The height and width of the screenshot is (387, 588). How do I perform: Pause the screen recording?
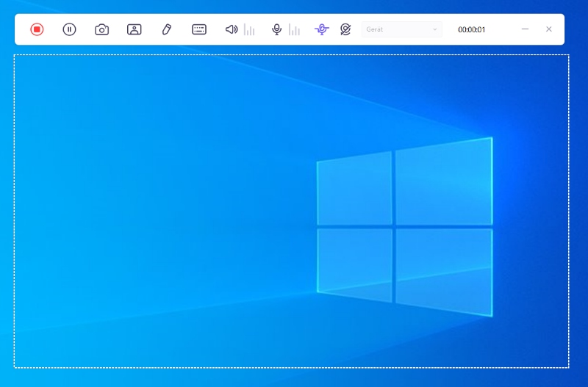(69, 29)
